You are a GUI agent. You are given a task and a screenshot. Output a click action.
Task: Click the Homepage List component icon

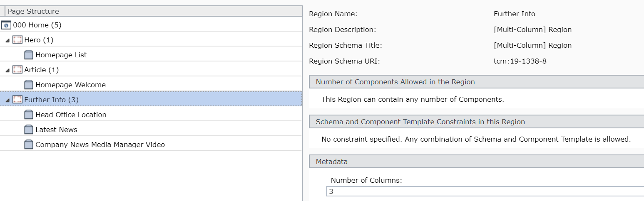pyautogui.click(x=29, y=55)
